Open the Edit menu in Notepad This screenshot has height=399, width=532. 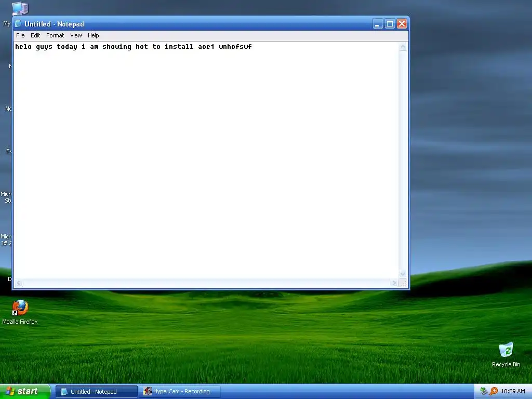pyautogui.click(x=35, y=35)
